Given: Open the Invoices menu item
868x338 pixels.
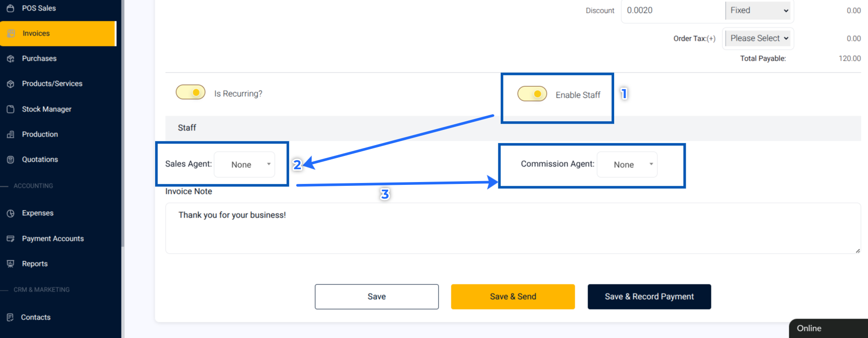Looking at the screenshot, I should [x=58, y=33].
